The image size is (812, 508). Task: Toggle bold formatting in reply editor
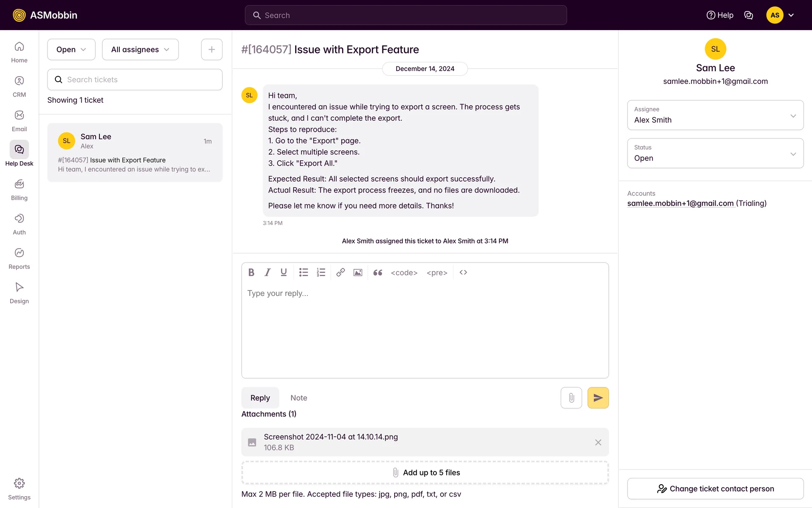click(251, 272)
